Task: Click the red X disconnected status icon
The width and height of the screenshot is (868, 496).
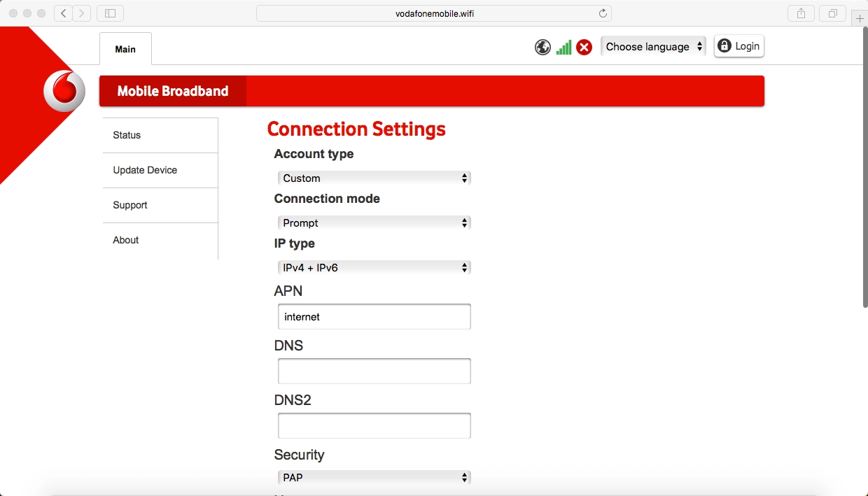Action: pyautogui.click(x=584, y=47)
